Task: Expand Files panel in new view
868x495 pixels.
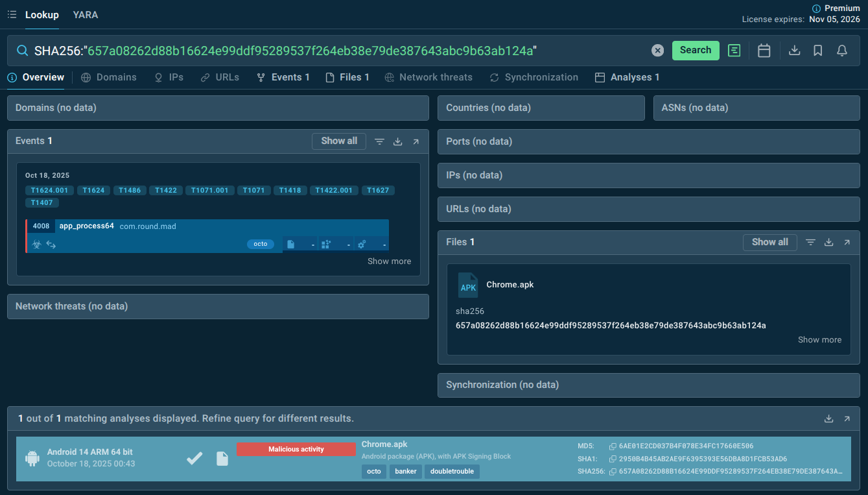Action: tap(847, 242)
